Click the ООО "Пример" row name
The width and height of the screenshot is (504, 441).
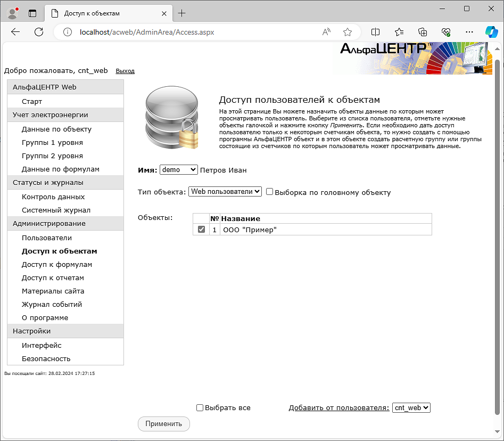point(250,230)
